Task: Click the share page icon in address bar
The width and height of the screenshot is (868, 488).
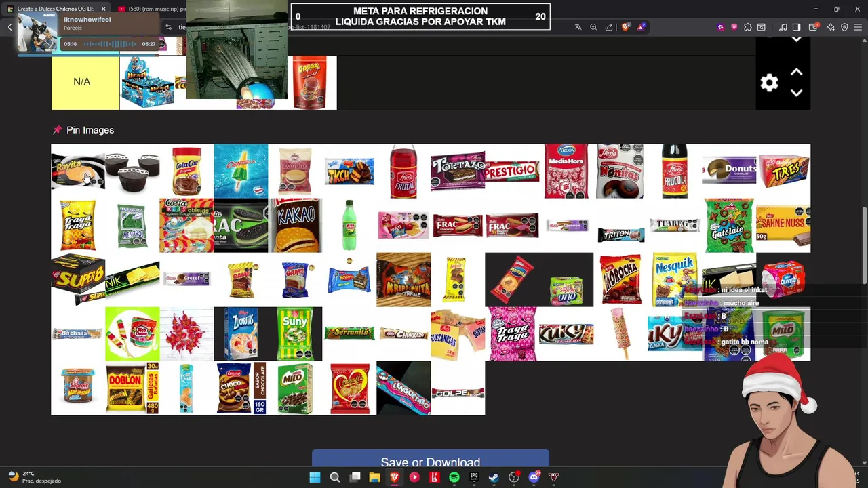Action: (x=609, y=27)
